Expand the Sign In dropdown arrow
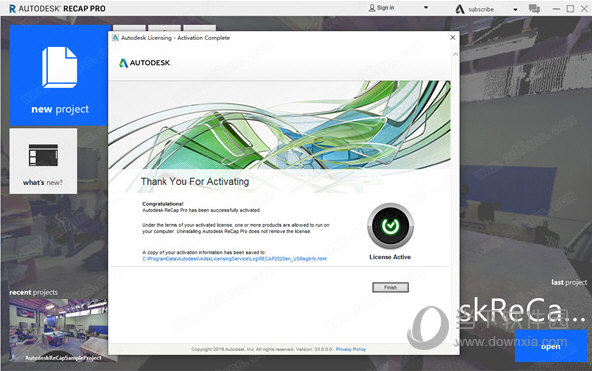The image size is (592, 371). point(426,8)
